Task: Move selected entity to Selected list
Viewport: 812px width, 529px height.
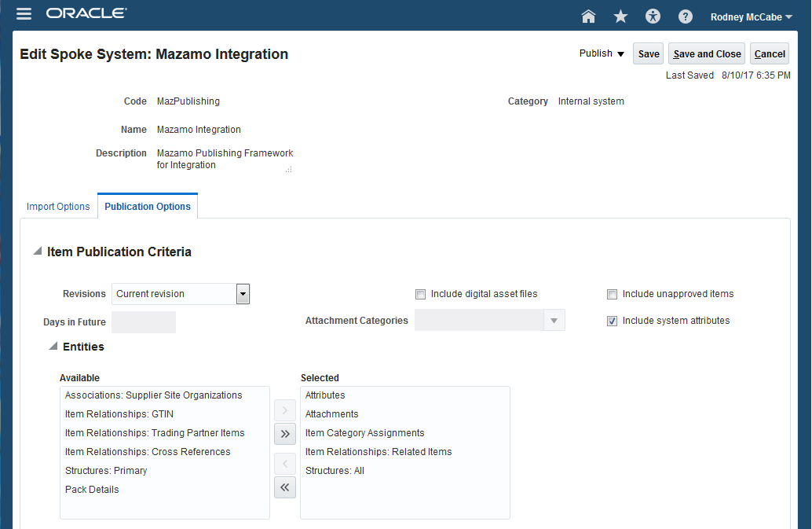Action: (x=285, y=410)
